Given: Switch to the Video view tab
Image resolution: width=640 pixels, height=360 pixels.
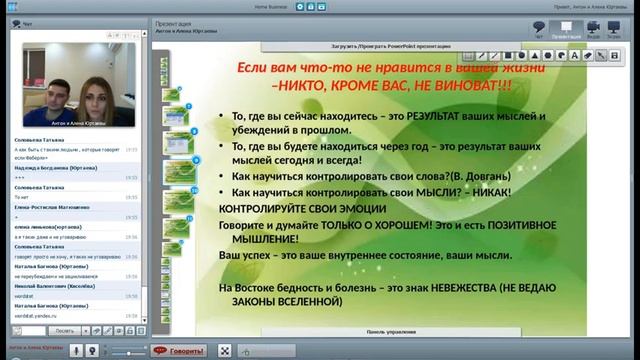Looking at the screenshot, I should [593, 30].
